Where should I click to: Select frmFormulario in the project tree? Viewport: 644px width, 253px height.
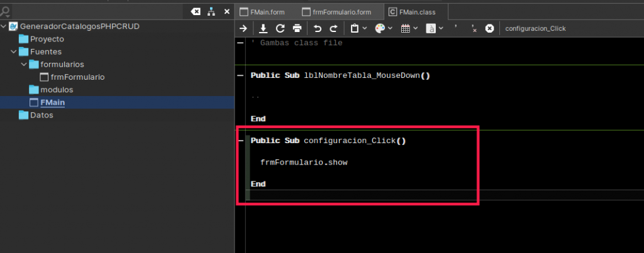(77, 77)
